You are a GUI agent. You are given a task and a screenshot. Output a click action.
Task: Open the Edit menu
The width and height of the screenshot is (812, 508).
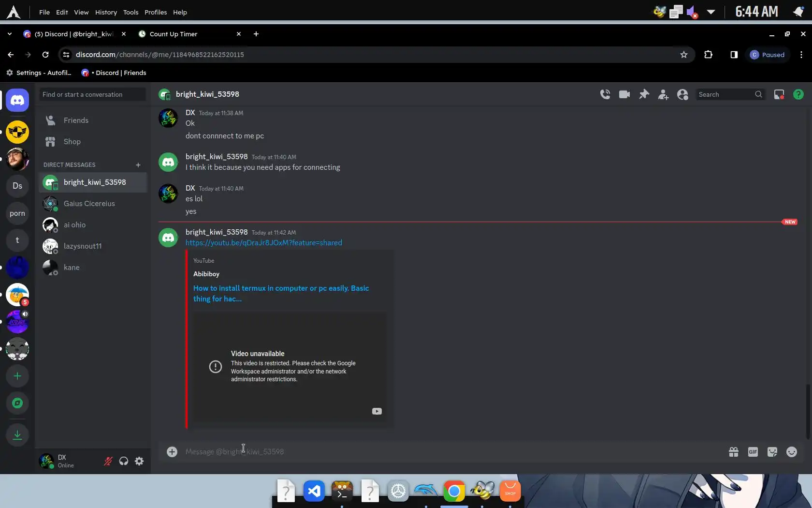62,12
